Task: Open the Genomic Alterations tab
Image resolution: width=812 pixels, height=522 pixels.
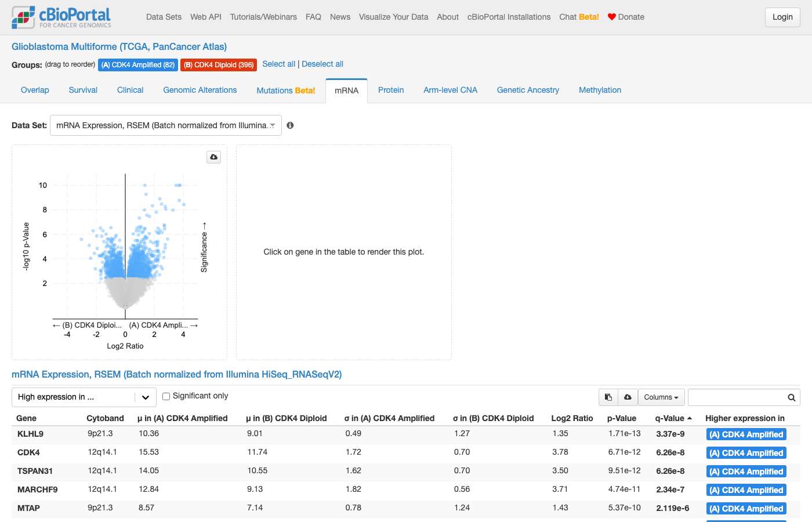Action: pyautogui.click(x=200, y=90)
